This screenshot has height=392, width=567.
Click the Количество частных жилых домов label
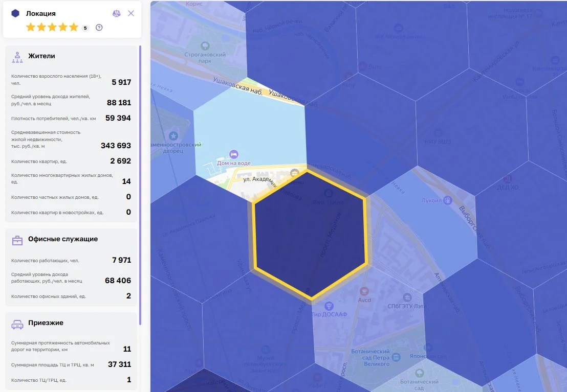[55, 197]
